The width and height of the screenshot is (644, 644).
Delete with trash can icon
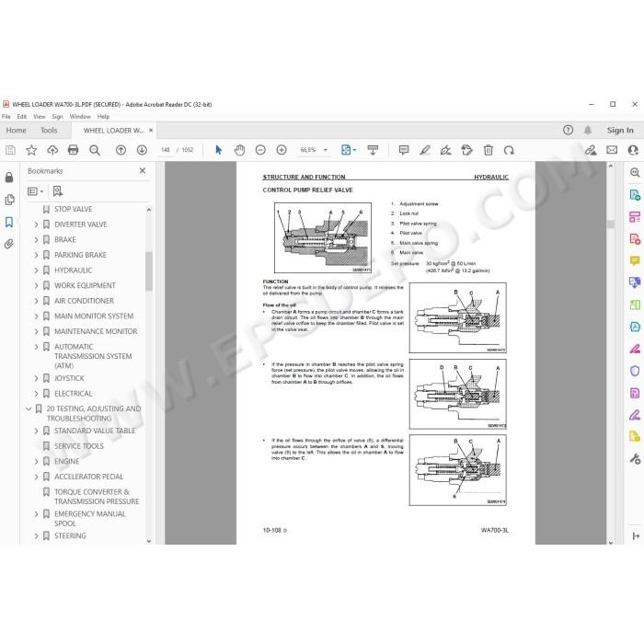pos(488,150)
